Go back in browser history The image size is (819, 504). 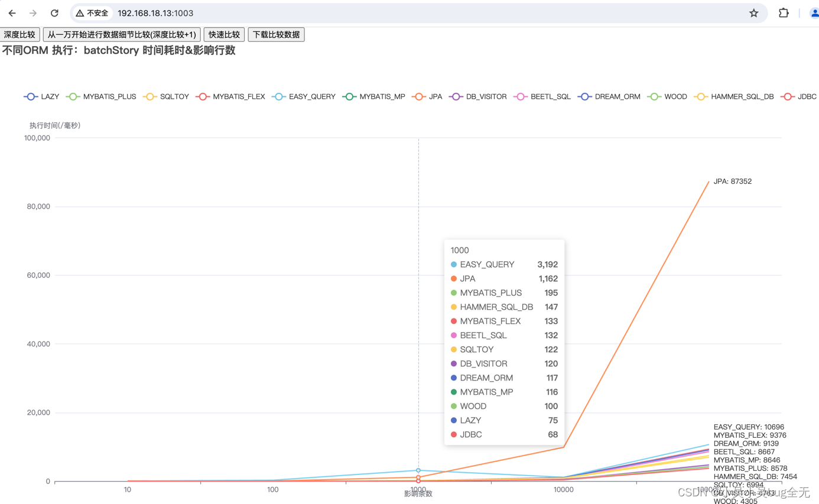pyautogui.click(x=12, y=13)
